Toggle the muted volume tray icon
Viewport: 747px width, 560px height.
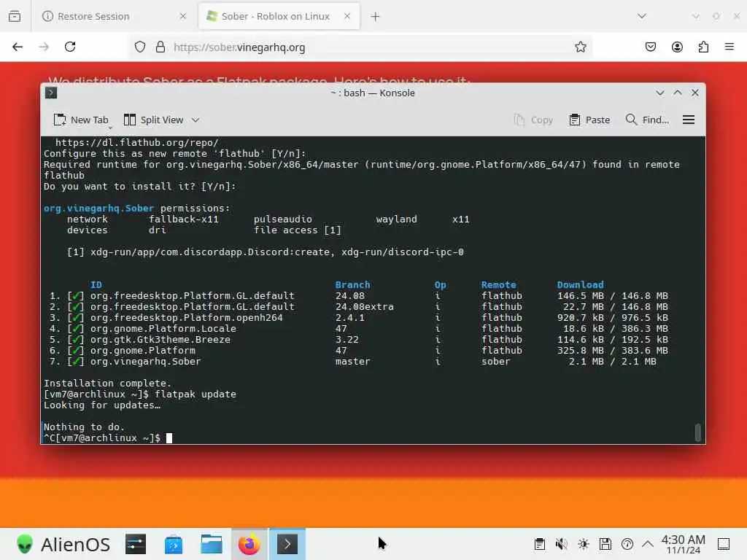click(x=561, y=544)
